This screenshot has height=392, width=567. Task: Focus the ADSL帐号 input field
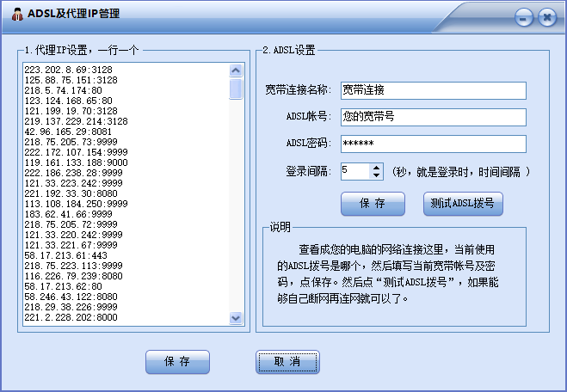tap(432, 117)
